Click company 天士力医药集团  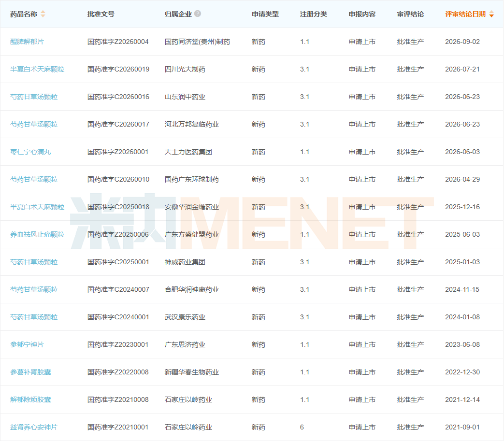[188, 152]
